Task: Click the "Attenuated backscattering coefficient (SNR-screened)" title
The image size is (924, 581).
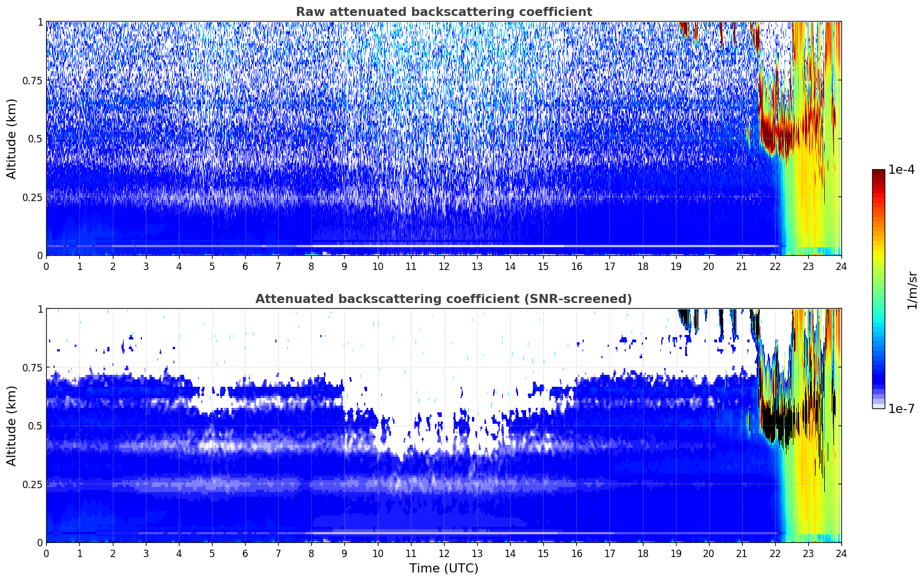Action: point(443,299)
